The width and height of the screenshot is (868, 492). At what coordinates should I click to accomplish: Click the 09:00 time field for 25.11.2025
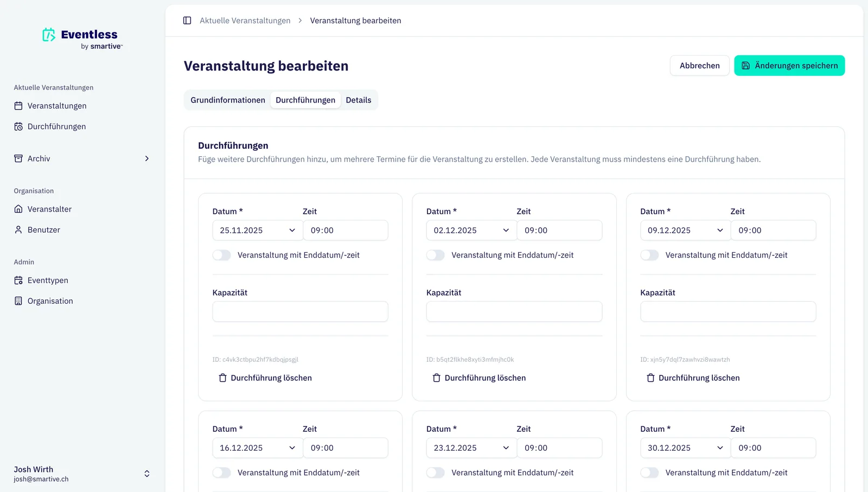346,231
